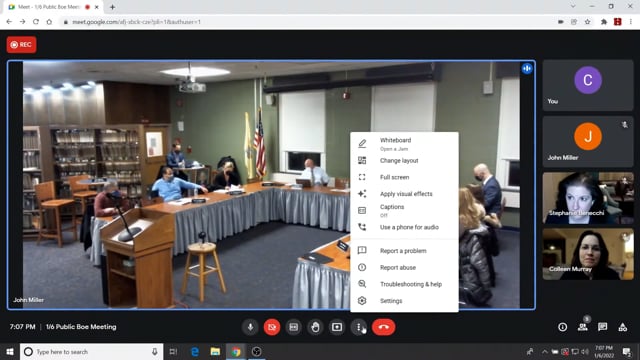Click the speaking indicator on main video

(527, 69)
